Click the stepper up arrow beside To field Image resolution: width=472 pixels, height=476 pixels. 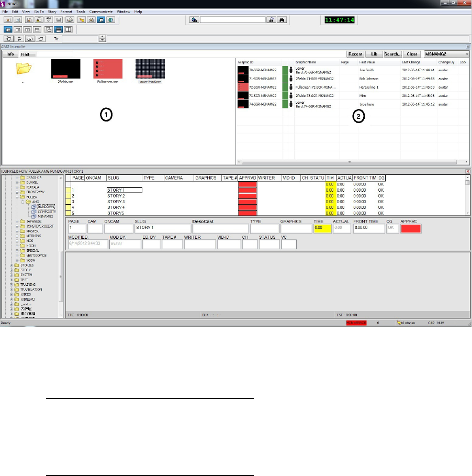(102, 37)
